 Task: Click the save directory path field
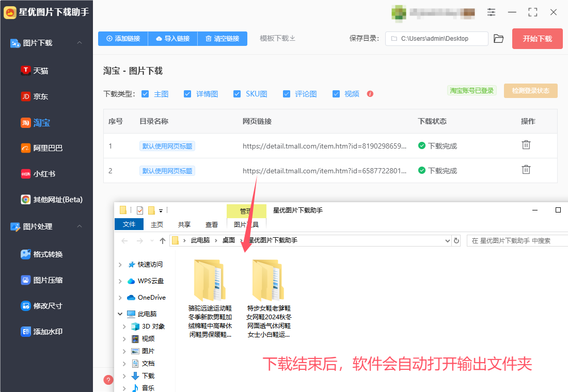(x=436, y=39)
